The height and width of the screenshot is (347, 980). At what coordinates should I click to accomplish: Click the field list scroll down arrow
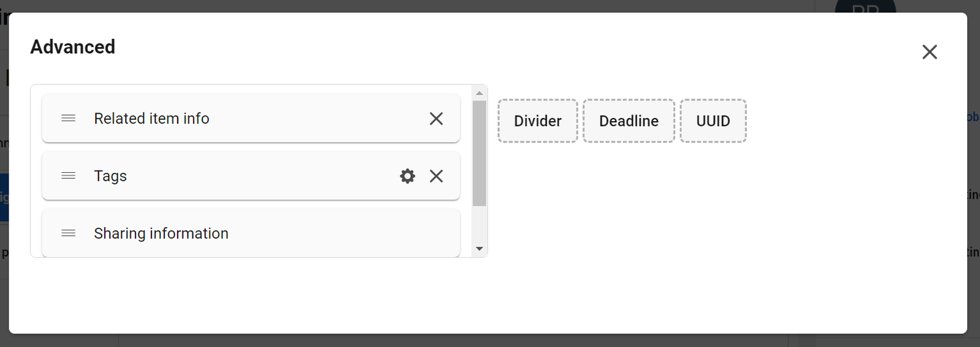point(479,249)
